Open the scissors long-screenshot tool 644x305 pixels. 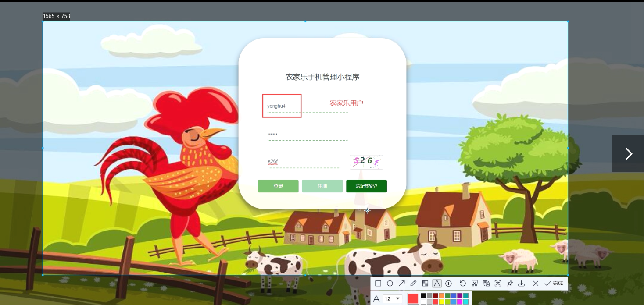(x=475, y=284)
